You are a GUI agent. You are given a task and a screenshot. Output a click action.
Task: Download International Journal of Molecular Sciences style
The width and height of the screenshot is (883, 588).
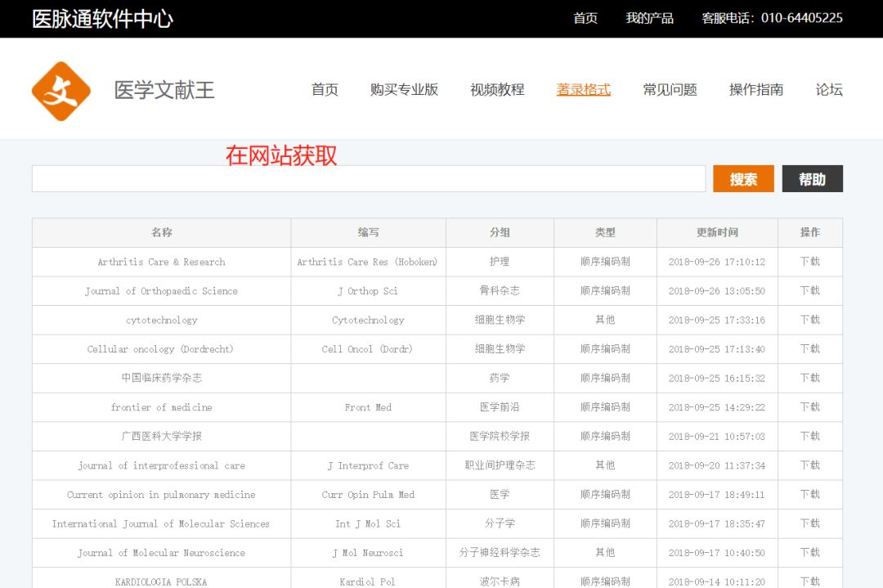click(810, 523)
